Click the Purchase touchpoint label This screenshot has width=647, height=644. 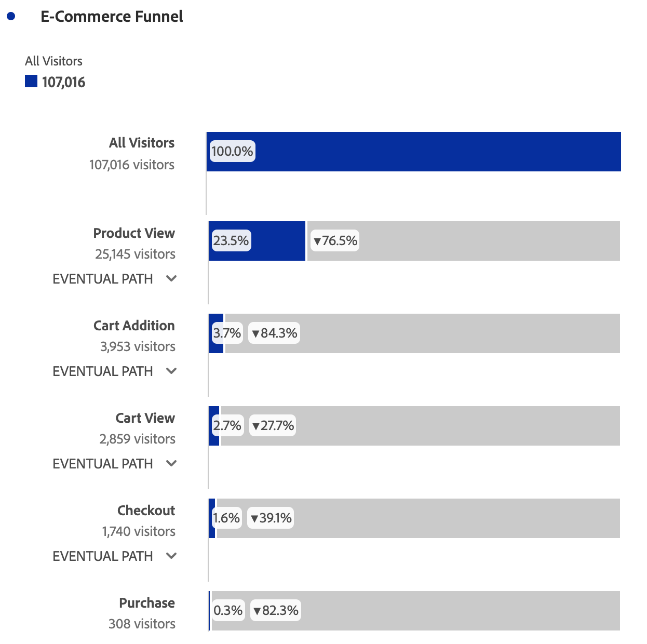(x=147, y=603)
